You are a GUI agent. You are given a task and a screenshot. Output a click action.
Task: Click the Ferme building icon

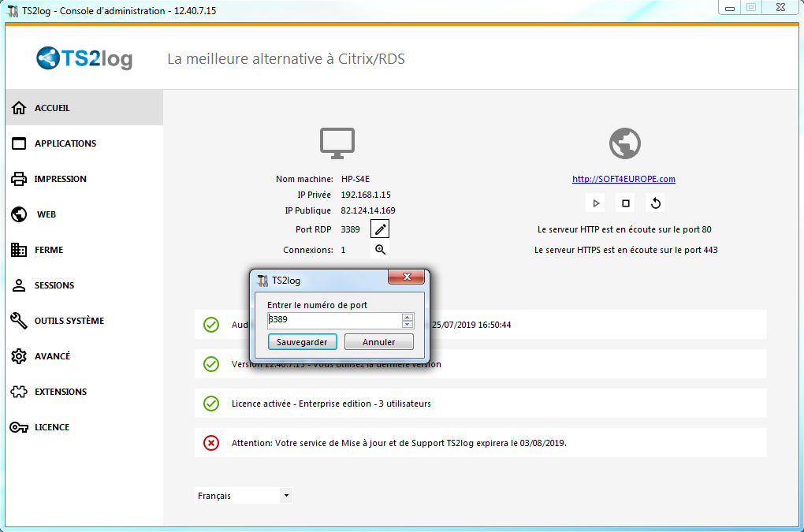(x=19, y=250)
